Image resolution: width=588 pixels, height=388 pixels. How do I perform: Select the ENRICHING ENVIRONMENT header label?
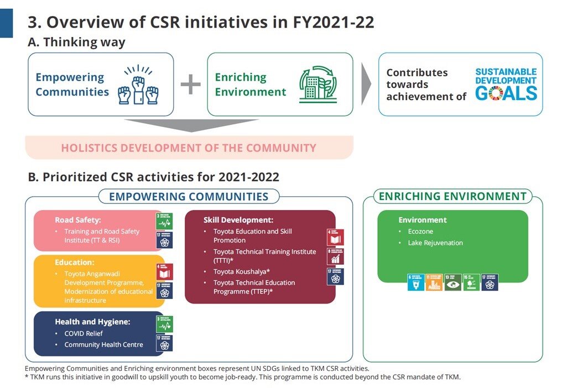pos(452,196)
